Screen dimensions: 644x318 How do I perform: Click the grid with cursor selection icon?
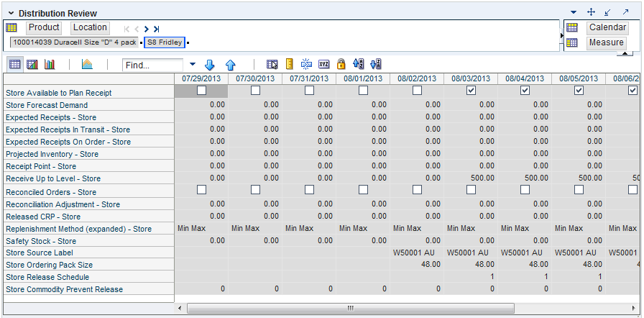[272, 64]
